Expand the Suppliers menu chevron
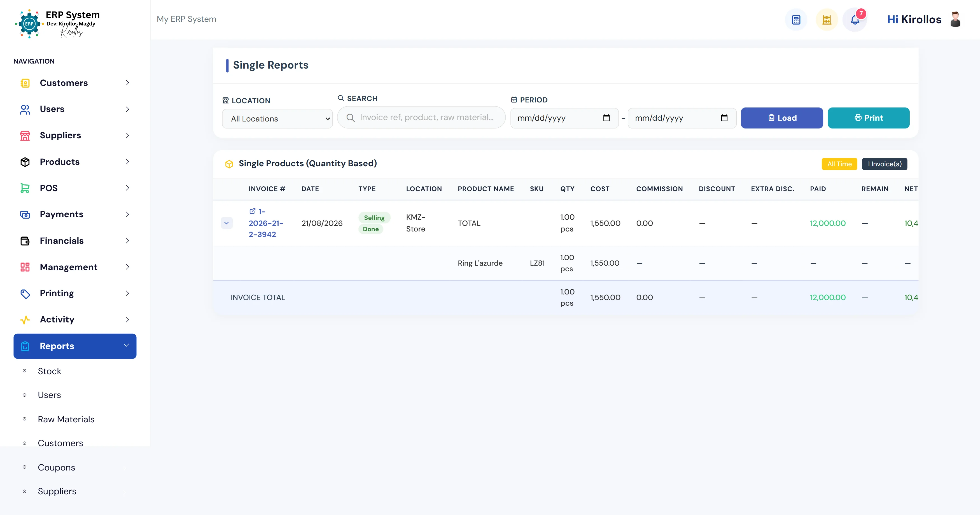The image size is (980, 515). coord(127,136)
